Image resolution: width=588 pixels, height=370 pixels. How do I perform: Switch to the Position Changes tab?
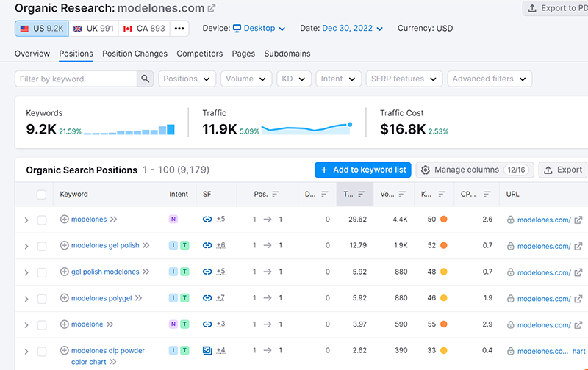click(135, 54)
